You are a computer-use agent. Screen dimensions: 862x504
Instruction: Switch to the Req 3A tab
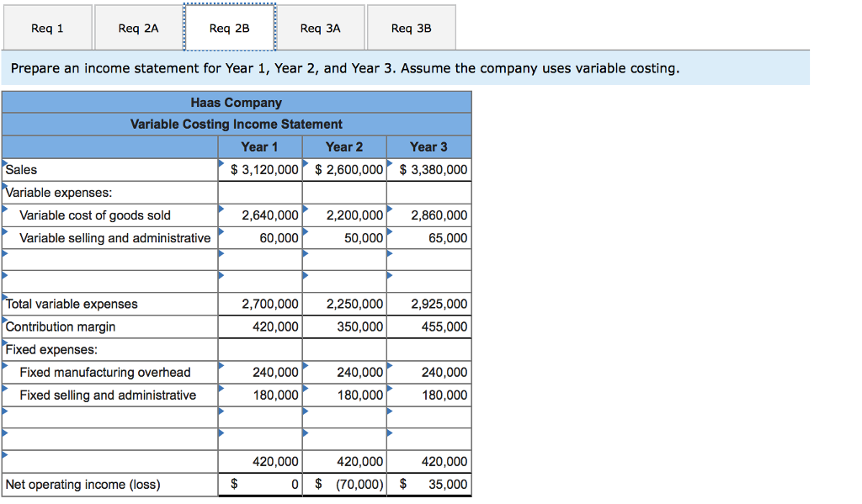(322, 28)
